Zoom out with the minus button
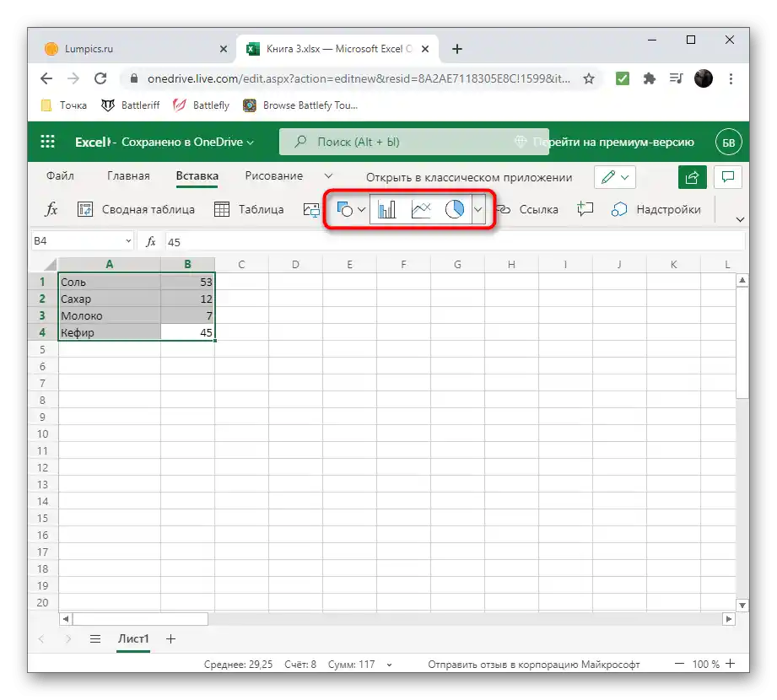 (679, 664)
